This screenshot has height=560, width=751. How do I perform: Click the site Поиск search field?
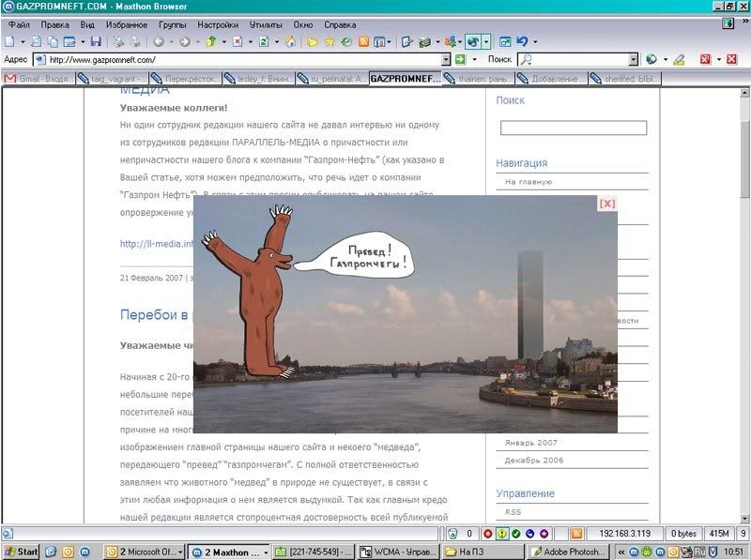[574, 128]
